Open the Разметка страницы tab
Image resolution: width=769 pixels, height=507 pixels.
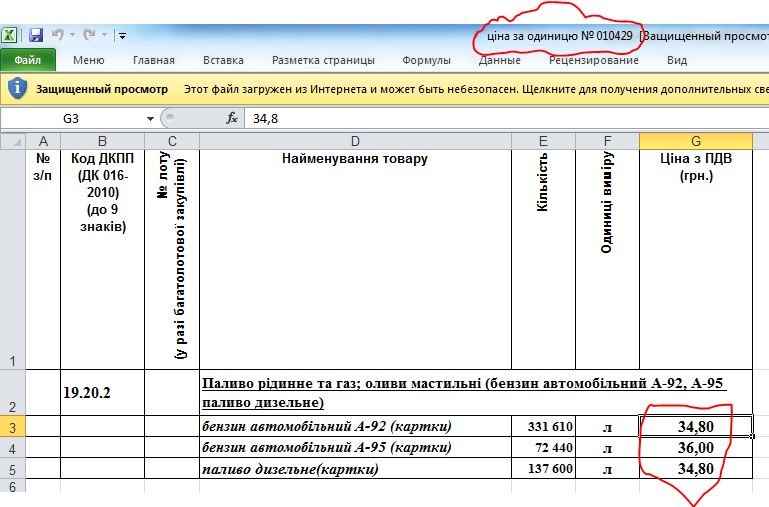click(x=323, y=60)
